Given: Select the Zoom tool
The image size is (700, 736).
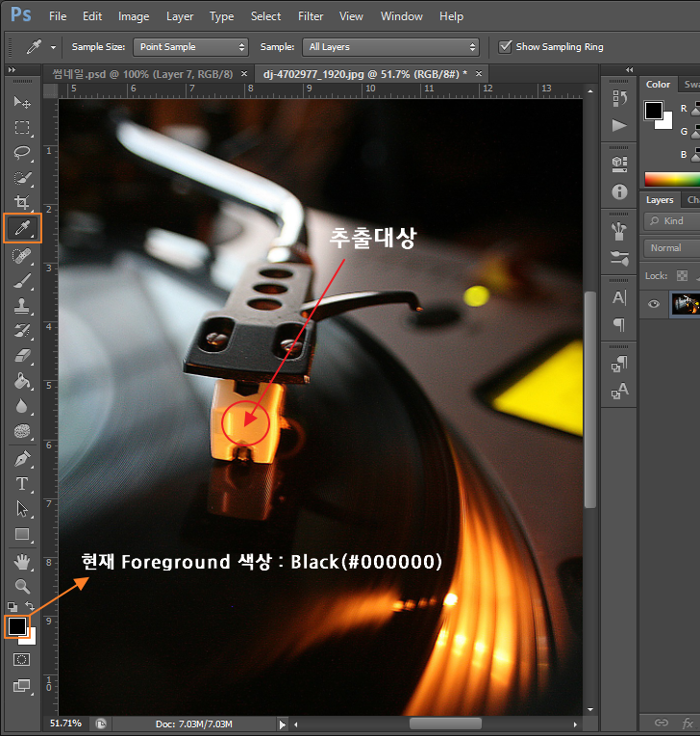Looking at the screenshot, I should 21,586.
